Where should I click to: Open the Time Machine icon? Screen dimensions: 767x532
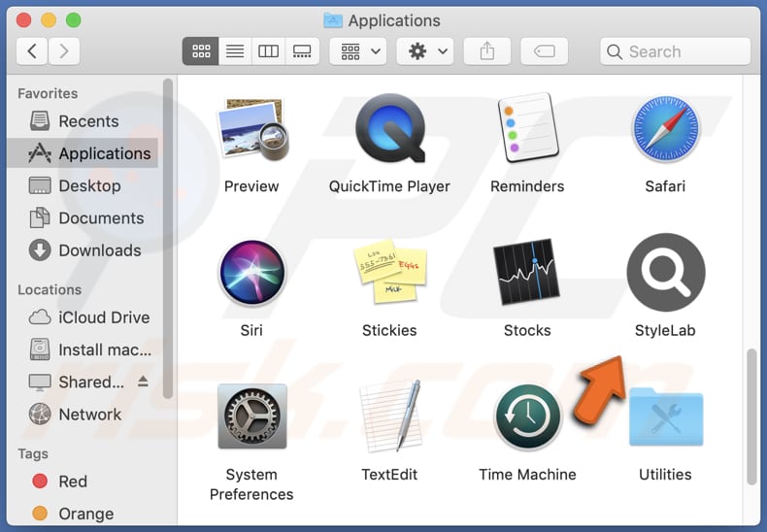click(x=527, y=417)
